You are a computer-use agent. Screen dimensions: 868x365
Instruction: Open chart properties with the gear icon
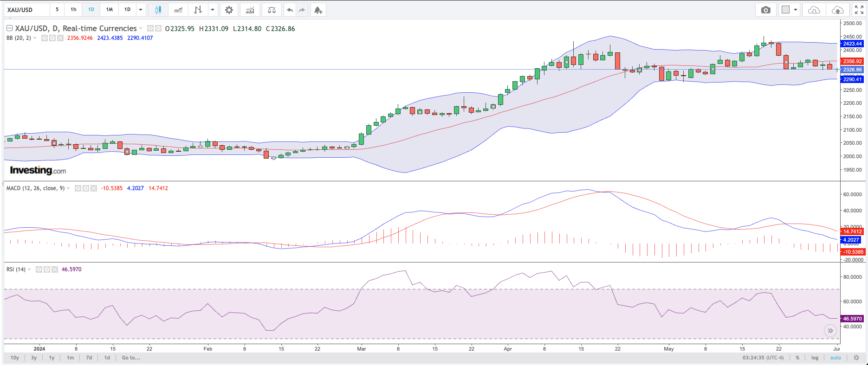click(x=229, y=10)
